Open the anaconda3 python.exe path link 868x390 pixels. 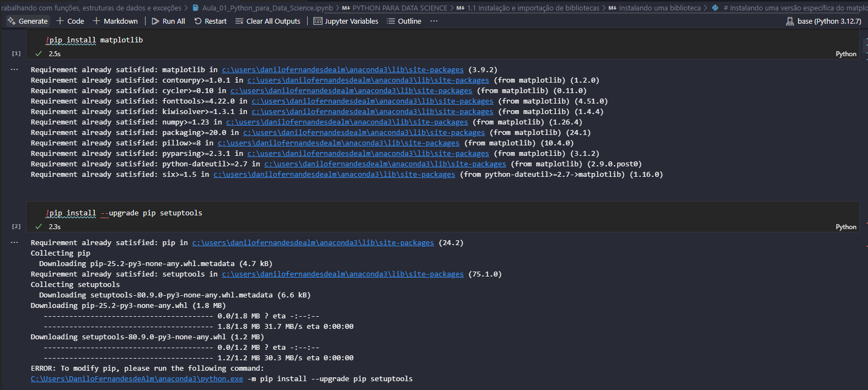tap(137, 379)
